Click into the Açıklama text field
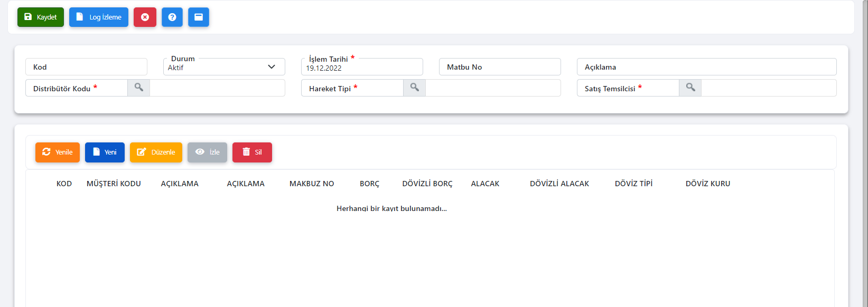The height and width of the screenshot is (307, 868). (706, 67)
